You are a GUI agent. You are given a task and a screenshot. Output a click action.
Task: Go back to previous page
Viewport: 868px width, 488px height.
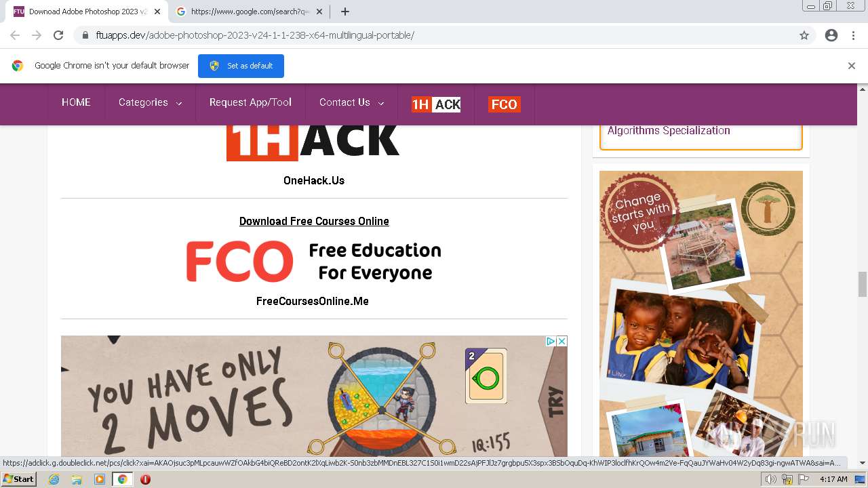click(x=15, y=35)
